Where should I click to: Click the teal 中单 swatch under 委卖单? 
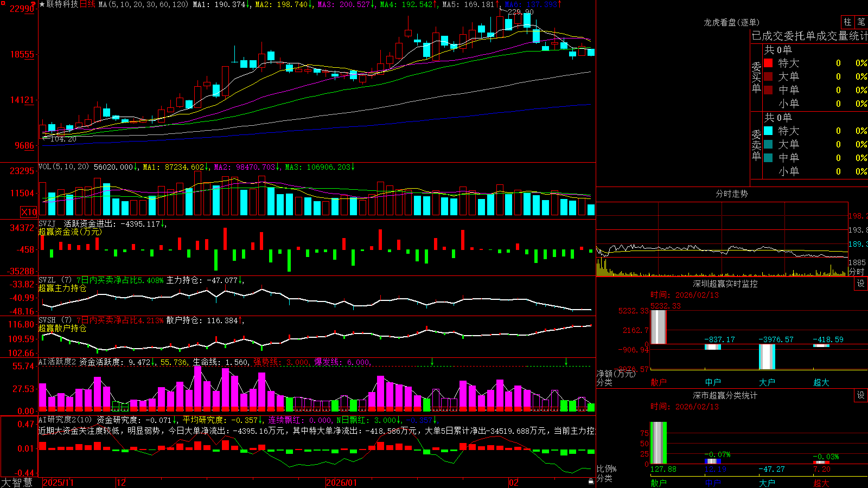(768, 158)
